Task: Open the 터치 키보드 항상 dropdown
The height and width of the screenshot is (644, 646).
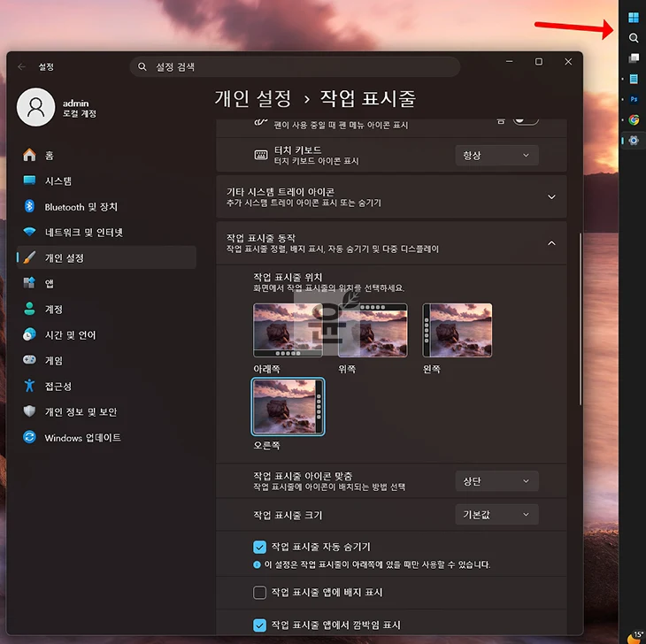Action: (x=496, y=155)
